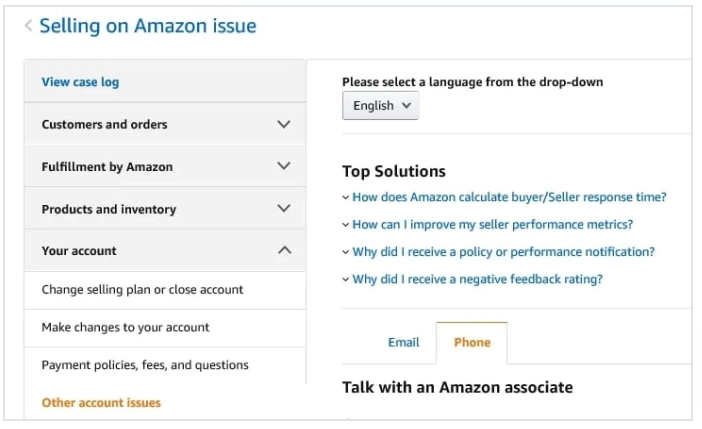This screenshot has width=702, height=429.
Task: Click chevron before buyer/Seller response time question
Action: click(346, 197)
